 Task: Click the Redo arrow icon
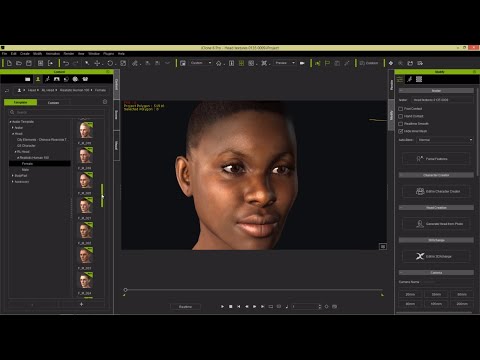click(76, 63)
